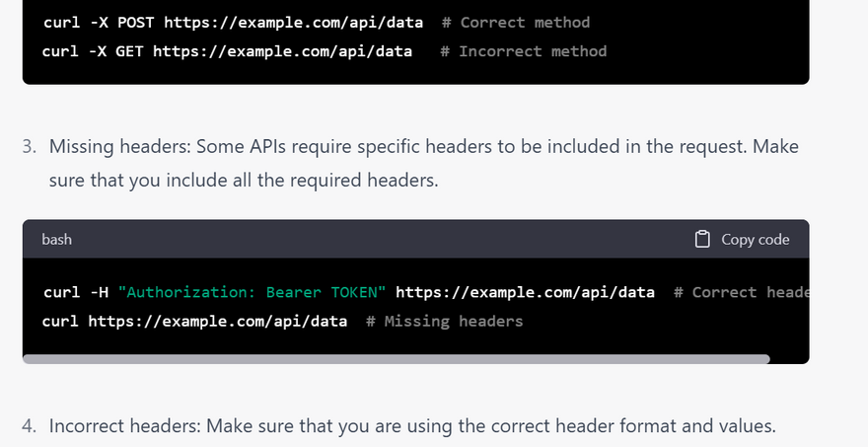The width and height of the screenshot is (868, 447).
Task: Select the "# Missing headers" comment
Action: pyautogui.click(x=444, y=321)
